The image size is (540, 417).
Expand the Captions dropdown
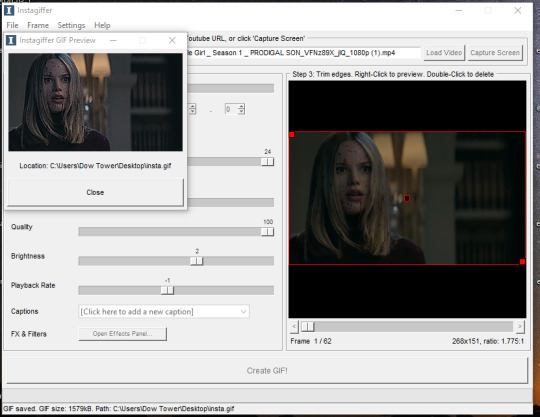pyautogui.click(x=243, y=312)
